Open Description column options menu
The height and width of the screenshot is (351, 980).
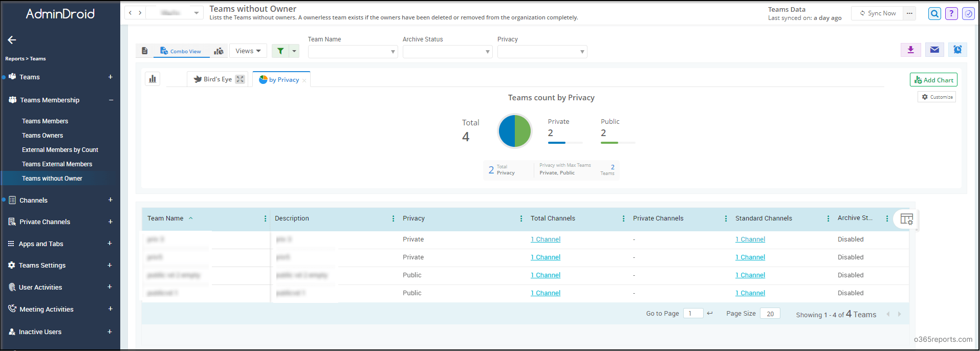pyautogui.click(x=393, y=218)
